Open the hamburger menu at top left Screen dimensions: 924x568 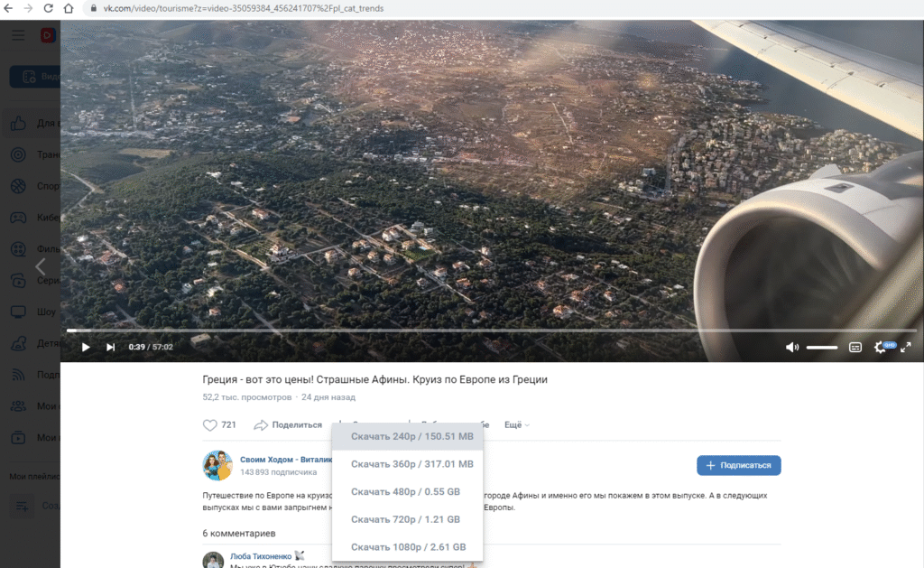tap(17, 34)
